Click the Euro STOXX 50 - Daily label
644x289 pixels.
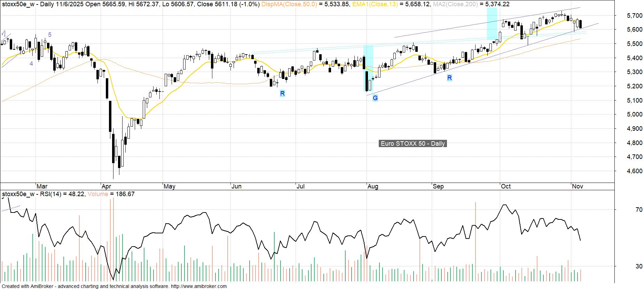pos(413,144)
